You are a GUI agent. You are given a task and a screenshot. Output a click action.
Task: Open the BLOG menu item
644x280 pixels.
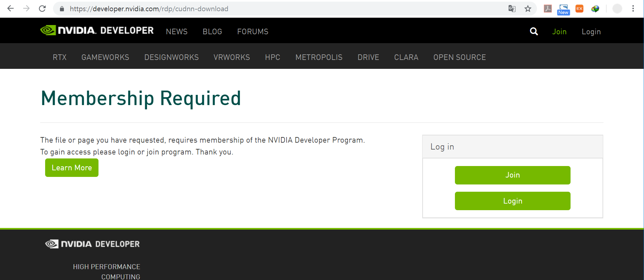[212, 32]
